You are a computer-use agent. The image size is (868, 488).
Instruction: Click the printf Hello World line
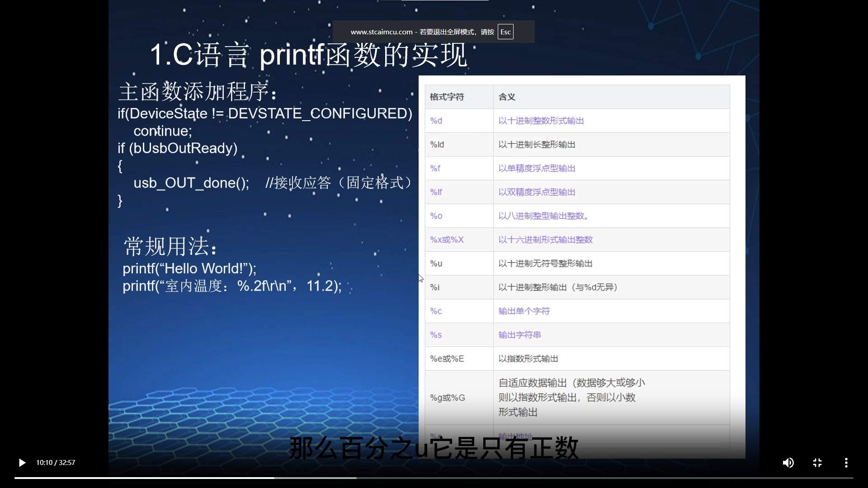189,268
